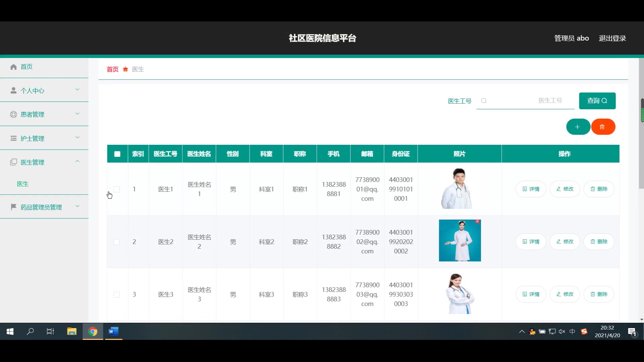
Task: Click 修改 for doctor 医生2
Action: pos(565,242)
